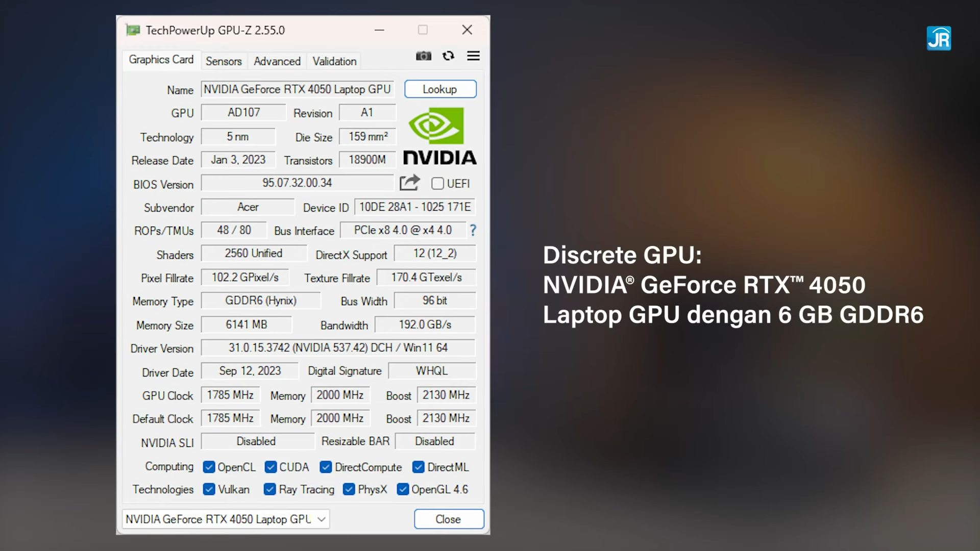The height and width of the screenshot is (551, 980).
Task: Capture a screenshot with the camera icon
Action: 424,56
